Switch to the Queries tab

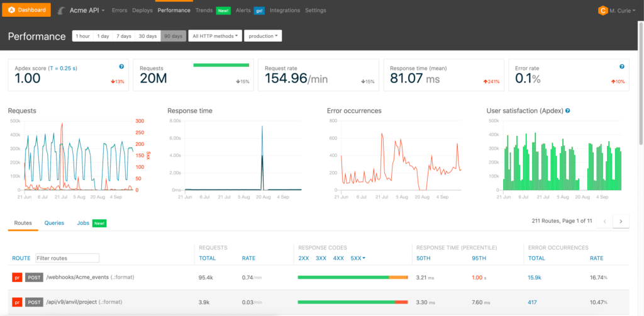tap(54, 223)
